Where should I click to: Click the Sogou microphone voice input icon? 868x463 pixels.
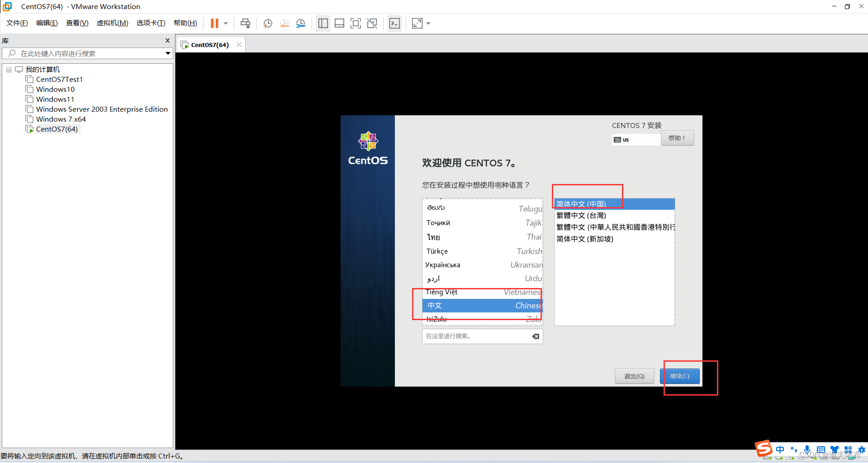pyautogui.click(x=807, y=449)
